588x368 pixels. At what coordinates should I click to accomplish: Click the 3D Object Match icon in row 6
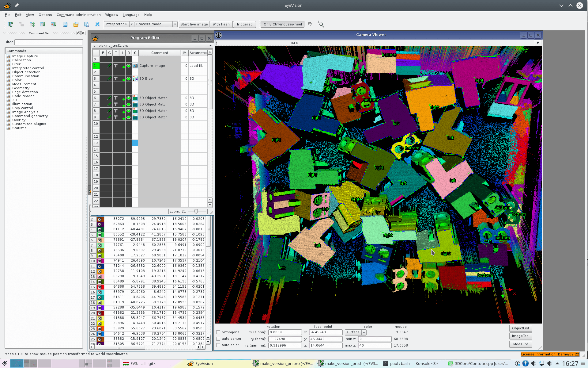point(135,98)
